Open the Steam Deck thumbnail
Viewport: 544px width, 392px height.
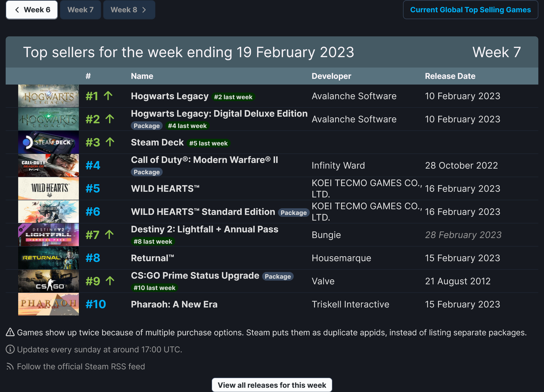pos(48,142)
